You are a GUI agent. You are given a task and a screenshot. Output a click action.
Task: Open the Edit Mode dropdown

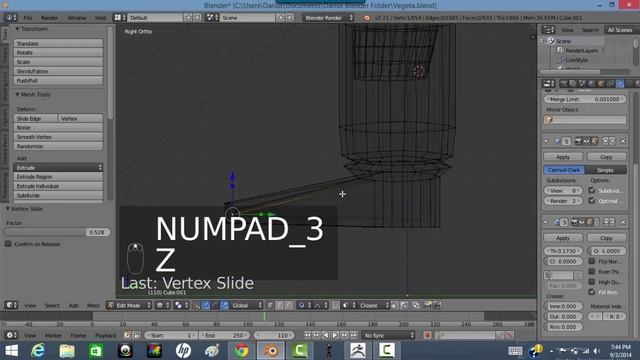pos(129,305)
